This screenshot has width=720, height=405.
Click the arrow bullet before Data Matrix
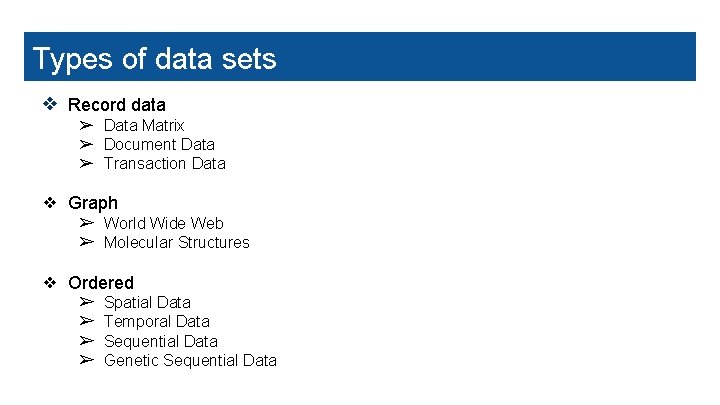coord(86,125)
